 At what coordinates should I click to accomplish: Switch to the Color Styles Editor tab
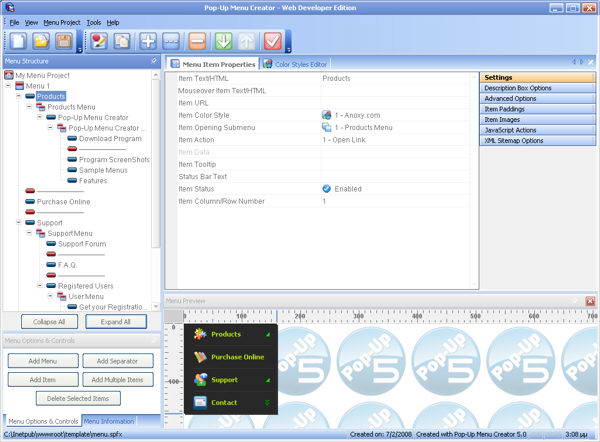click(296, 64)
